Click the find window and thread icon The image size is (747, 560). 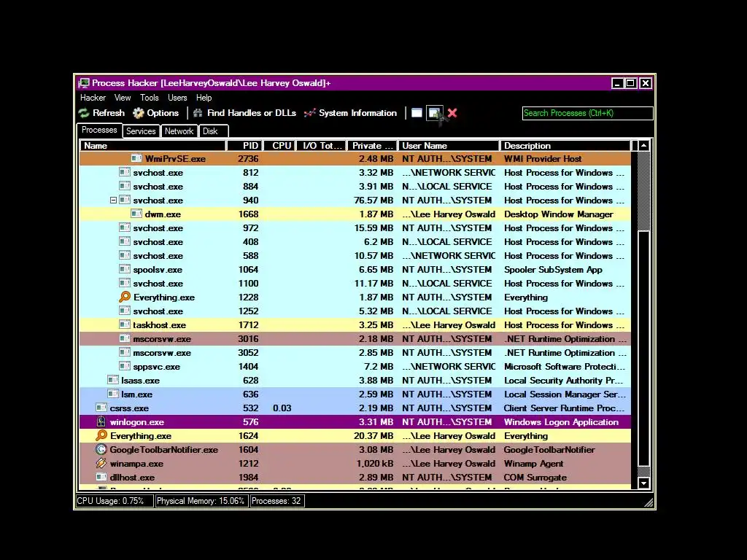434,113
